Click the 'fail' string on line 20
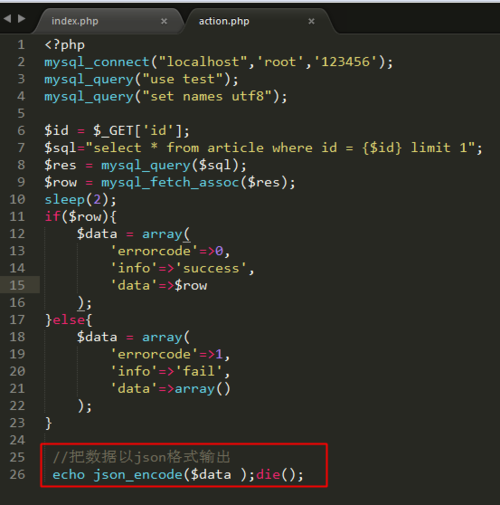The image size is (500, 505). [x=199, y=371]
